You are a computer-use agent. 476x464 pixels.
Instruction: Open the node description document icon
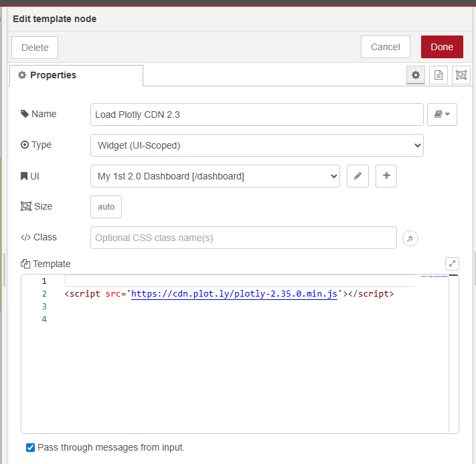click(439, 75)
